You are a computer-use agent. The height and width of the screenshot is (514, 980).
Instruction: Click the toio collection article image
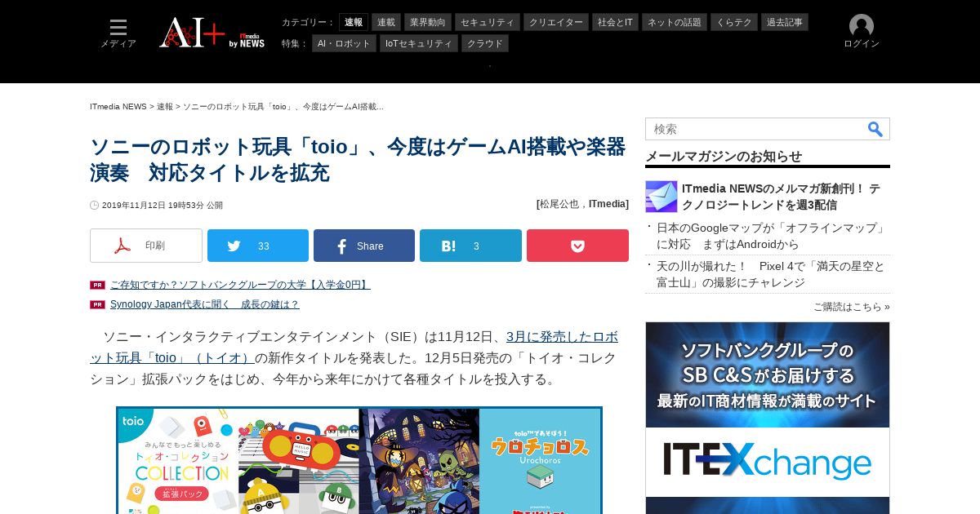359,461
